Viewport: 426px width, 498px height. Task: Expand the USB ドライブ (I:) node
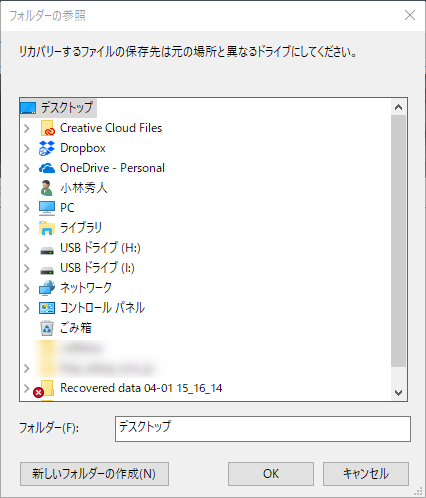27,268
